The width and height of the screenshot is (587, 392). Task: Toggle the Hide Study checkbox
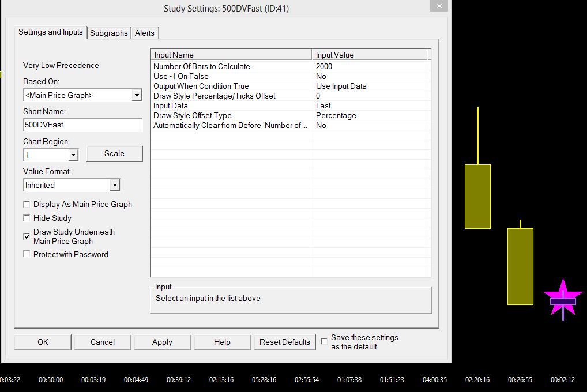(27, 218)
